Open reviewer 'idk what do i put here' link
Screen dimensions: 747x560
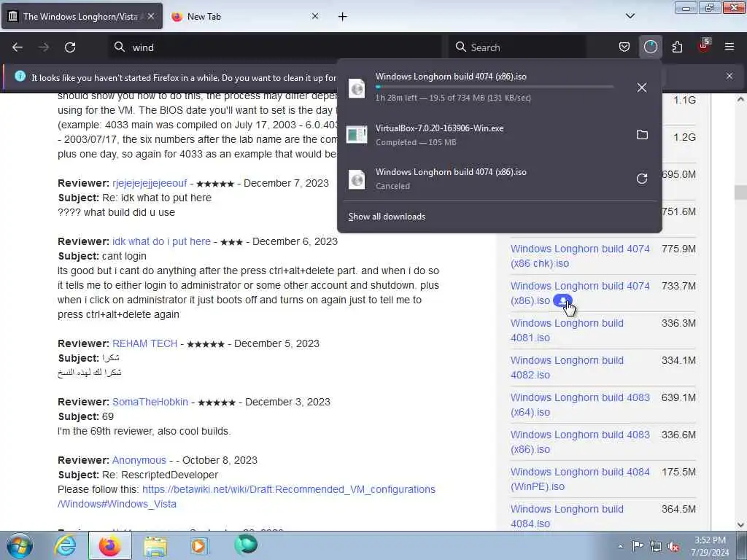[x=161, y=241]
